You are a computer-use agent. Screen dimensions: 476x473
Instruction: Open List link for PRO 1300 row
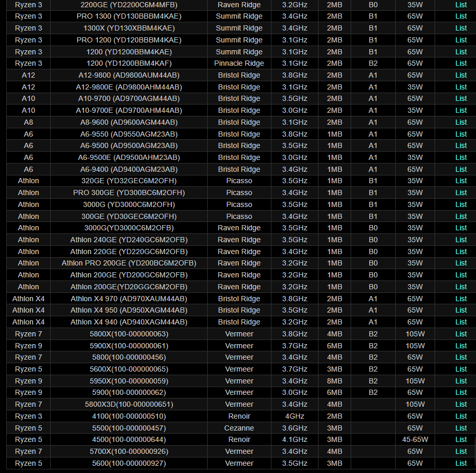coord(461,17)
